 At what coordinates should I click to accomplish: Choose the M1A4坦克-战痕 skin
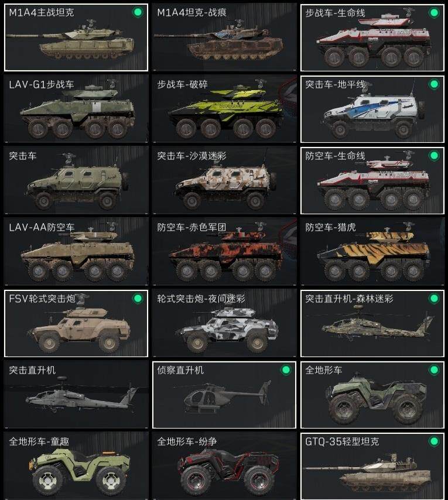224,37
